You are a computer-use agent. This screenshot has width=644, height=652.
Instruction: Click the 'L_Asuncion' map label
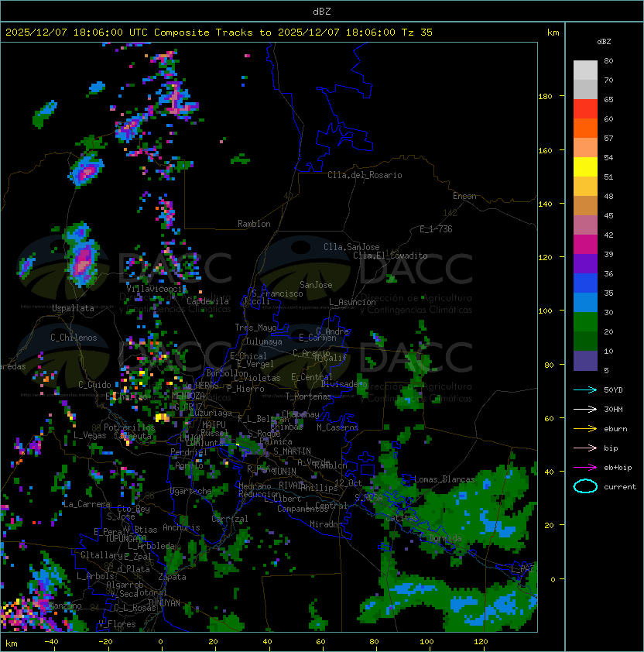point(352,302)
